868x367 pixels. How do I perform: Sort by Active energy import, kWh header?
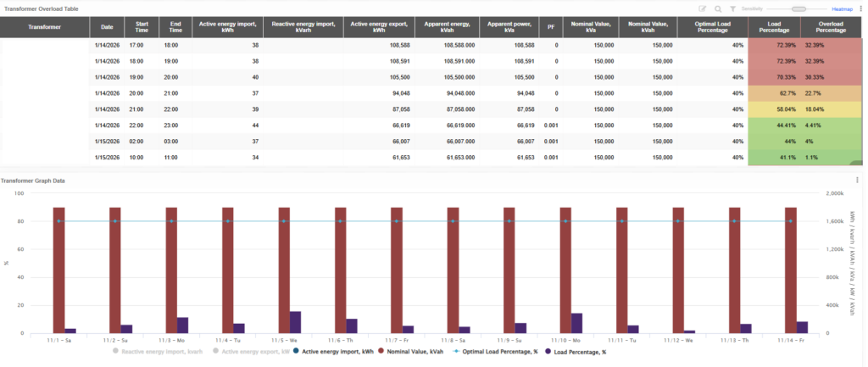coord(227,27)
